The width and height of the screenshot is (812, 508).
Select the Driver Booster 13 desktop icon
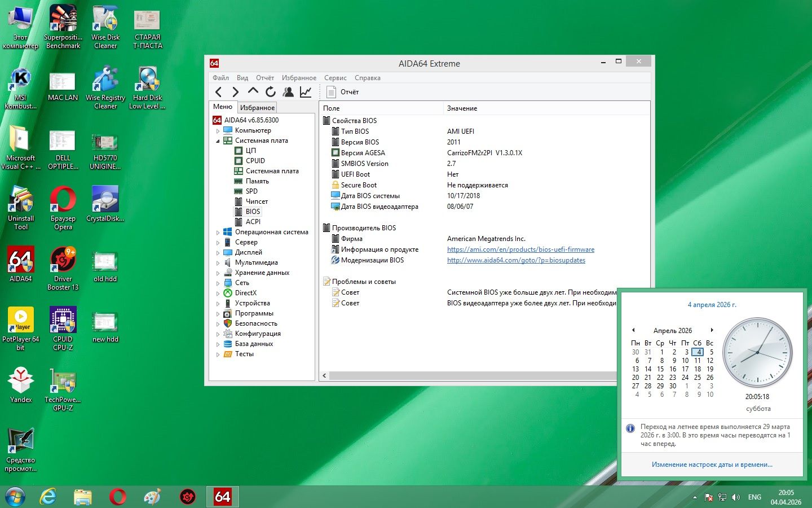click(x=63, y=269)
